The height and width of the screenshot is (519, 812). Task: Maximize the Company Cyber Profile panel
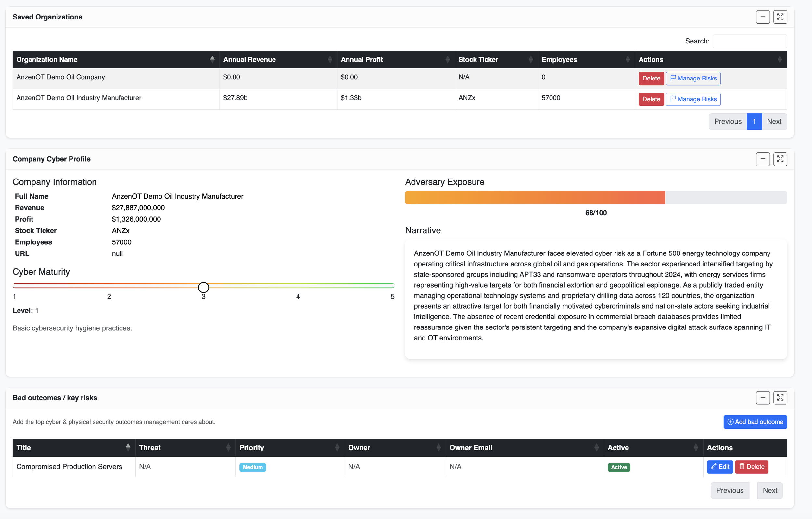pyautogui.click(x=780, y=159)
